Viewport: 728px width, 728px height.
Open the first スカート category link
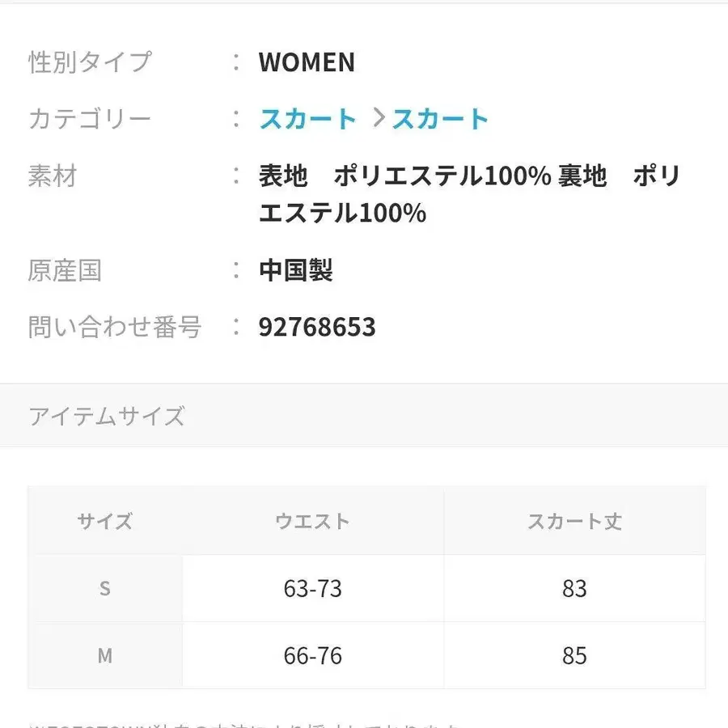tap(307, 119)
